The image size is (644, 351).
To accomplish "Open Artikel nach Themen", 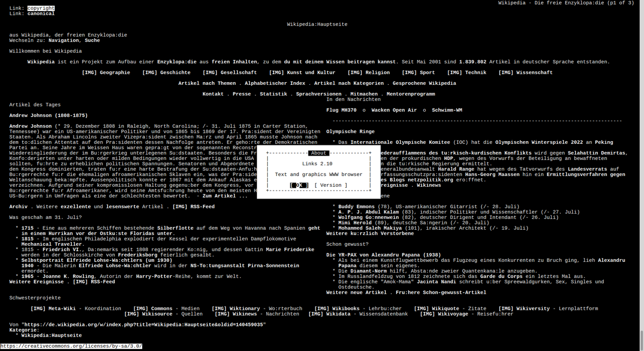I will (207, 83).
